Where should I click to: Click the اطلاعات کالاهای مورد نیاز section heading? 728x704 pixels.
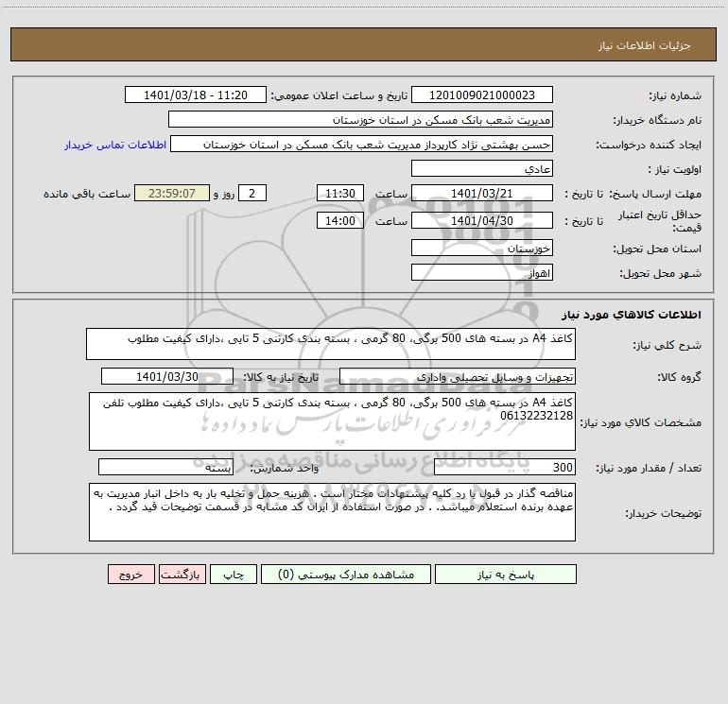tap(632, 315)
